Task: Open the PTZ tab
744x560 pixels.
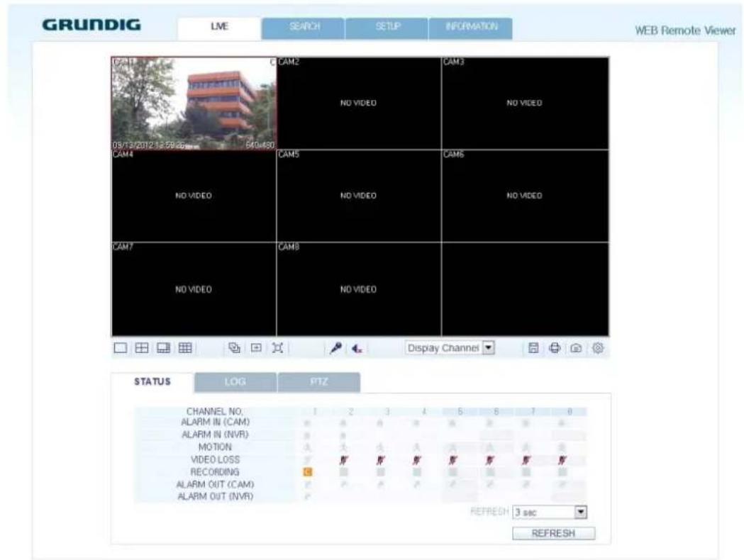Action: tap(319, 382)
